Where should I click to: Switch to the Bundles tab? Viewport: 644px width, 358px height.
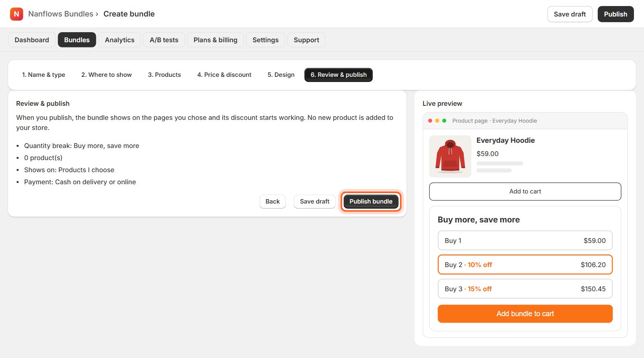[77, 40]
